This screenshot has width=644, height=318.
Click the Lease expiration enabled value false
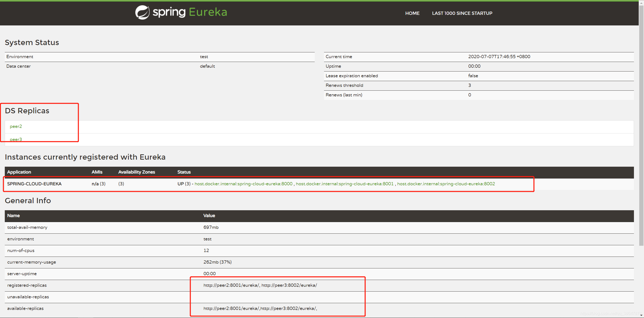pyautogui.click(x=473, y=76)
